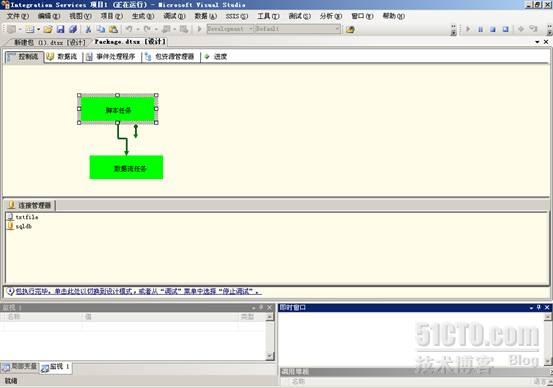Image resolution: width=553 pixels, height=388 pixels.
Task: Open the Redo history dropdown arrow
Action: (156, 29)
